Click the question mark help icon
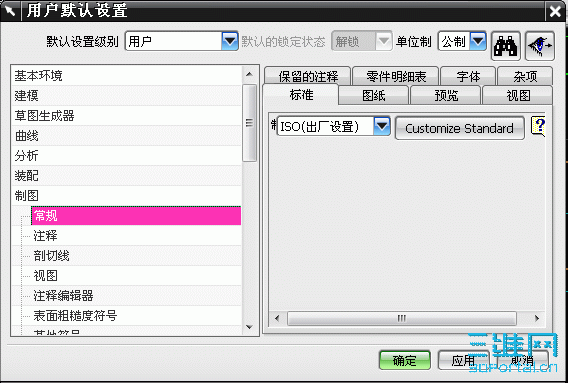 click(x=538, y=126)
